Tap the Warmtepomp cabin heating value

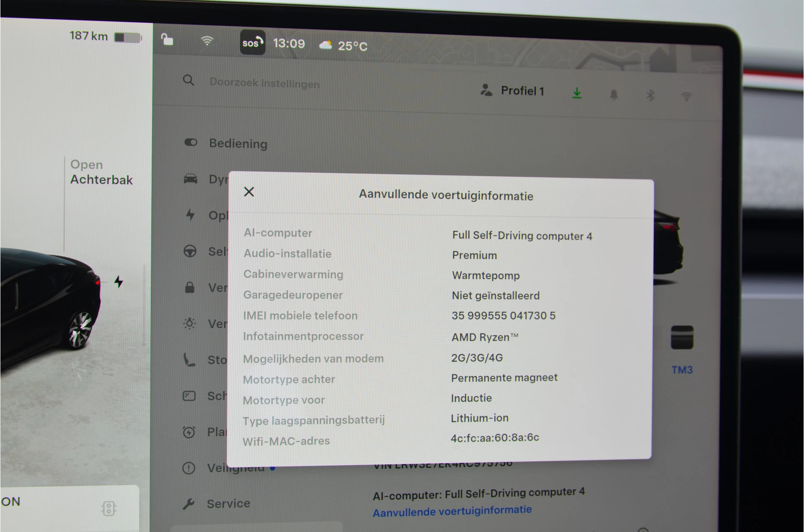[486, 275]
